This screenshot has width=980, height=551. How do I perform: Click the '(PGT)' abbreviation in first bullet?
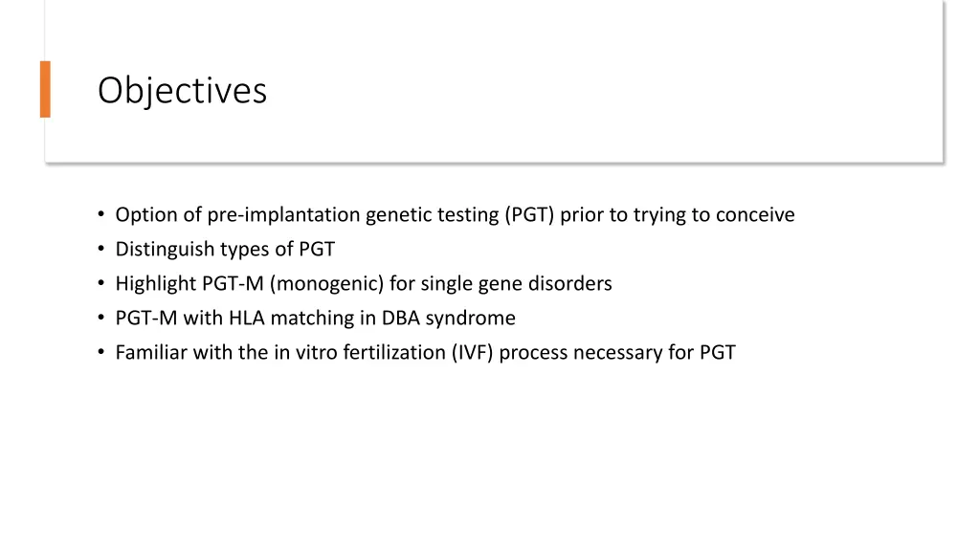[529, 215]
